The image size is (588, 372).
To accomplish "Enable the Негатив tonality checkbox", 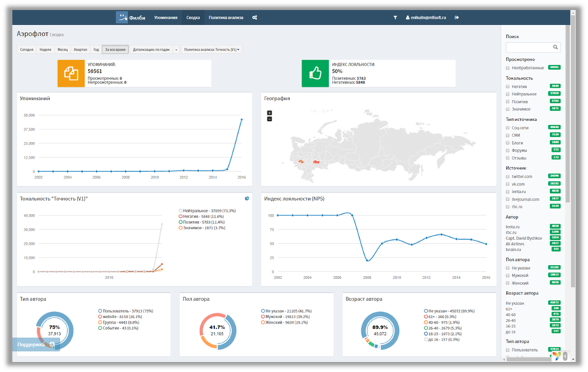I will tap(508, 87).
